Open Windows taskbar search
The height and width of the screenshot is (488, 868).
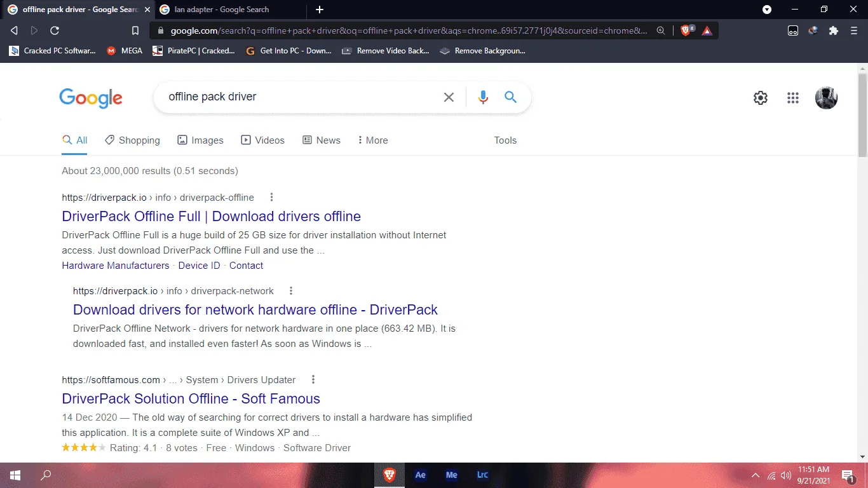(x=46, y=475)
